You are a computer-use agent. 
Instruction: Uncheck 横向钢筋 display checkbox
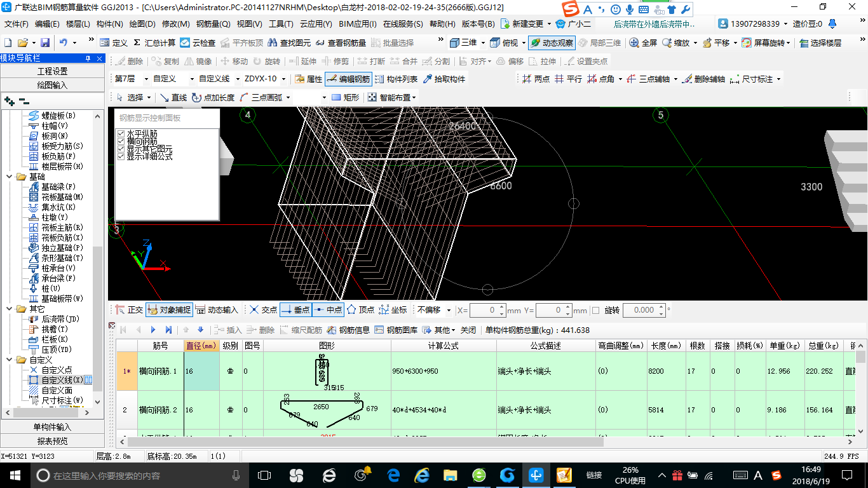121,142
